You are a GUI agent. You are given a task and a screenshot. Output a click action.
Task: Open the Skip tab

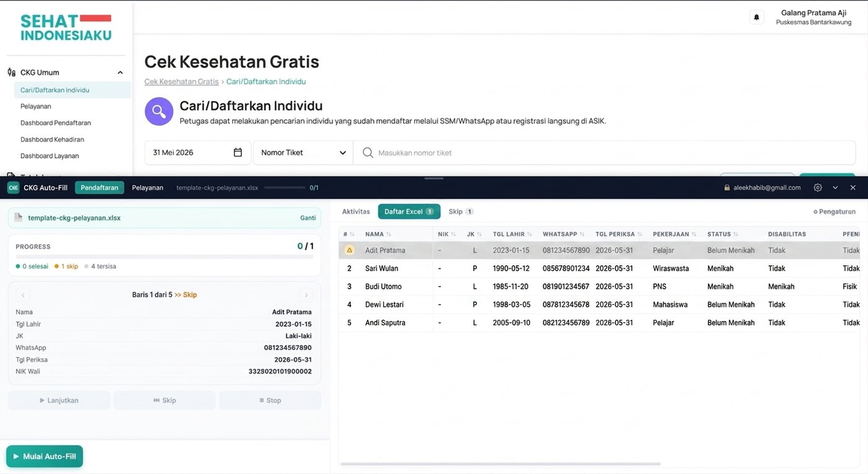tap(461, 212)
